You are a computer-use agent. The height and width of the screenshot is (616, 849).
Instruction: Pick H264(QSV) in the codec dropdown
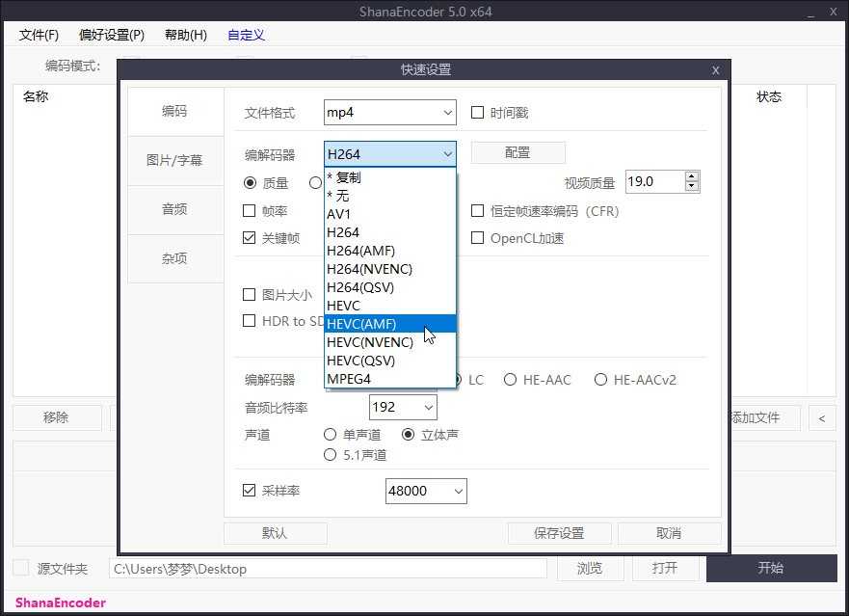pyautogui.click(x=362, y=286)
